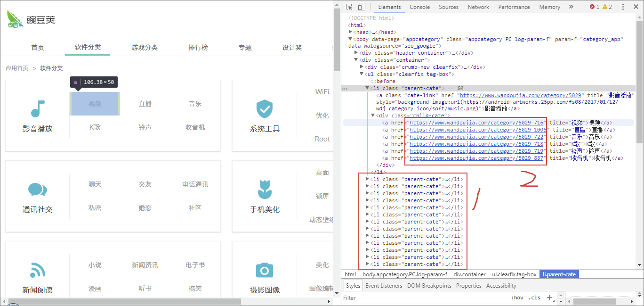Collapse the body element node

350,39
